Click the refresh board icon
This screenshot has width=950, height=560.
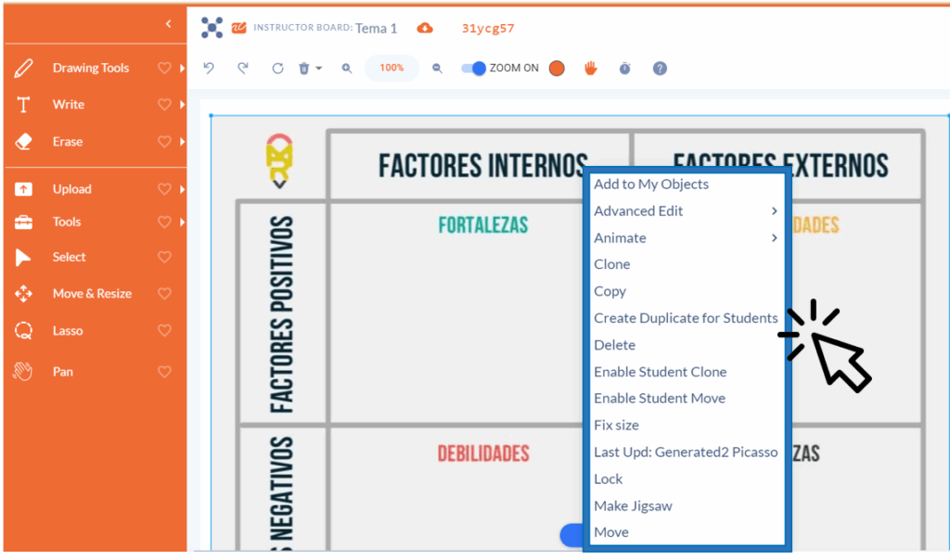pos(277,68)
